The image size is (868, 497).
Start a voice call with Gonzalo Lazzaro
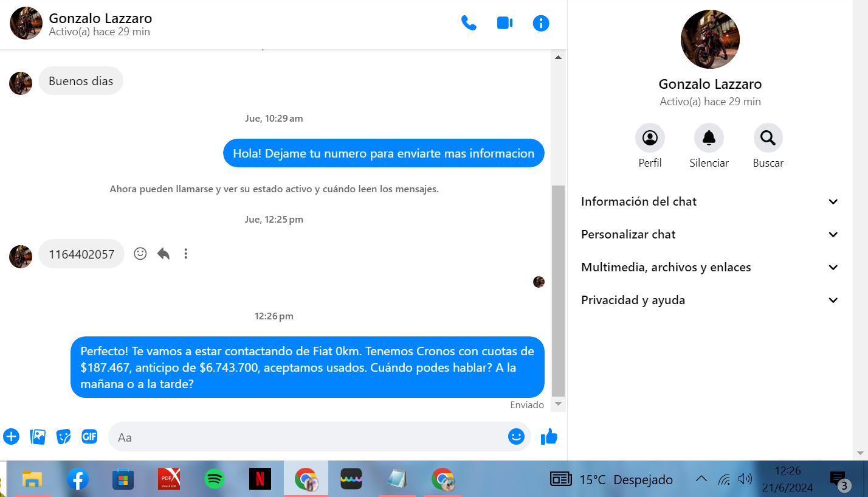[469, 23]
